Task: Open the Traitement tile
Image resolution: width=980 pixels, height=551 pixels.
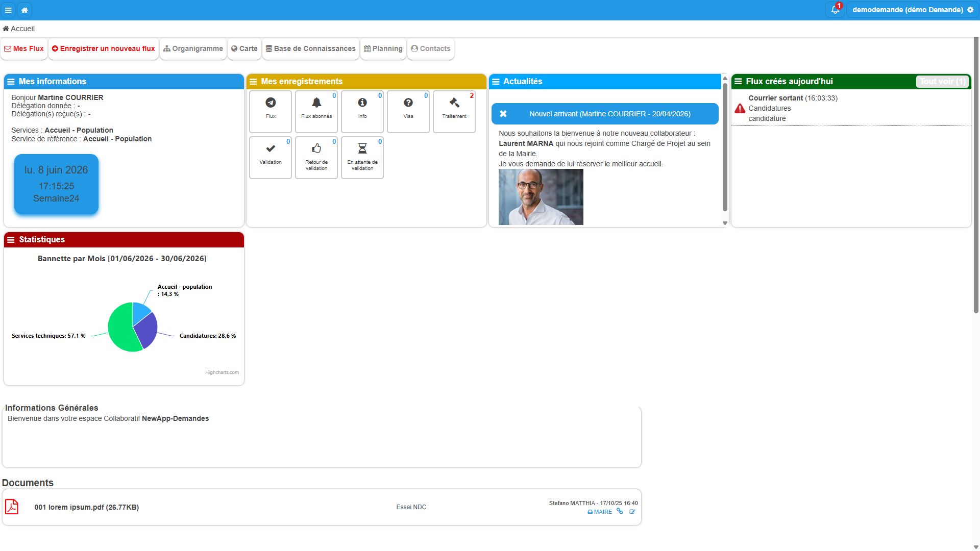Action: [454, 112]
